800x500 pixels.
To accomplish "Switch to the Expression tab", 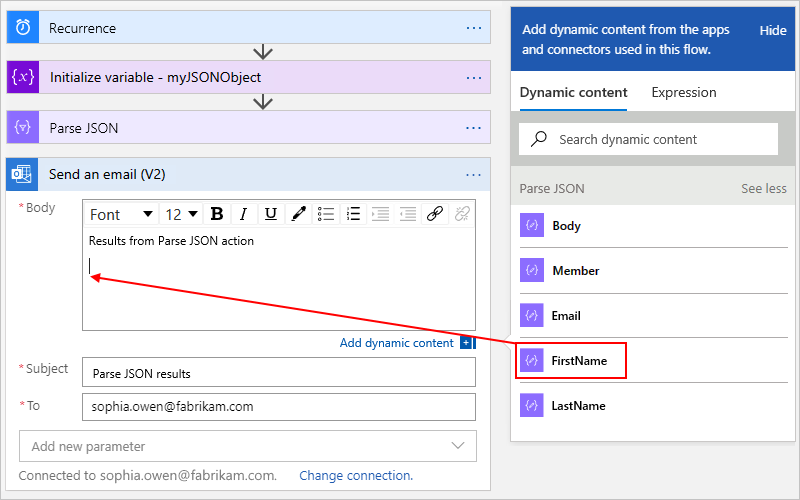I will (x=684, y=92).
